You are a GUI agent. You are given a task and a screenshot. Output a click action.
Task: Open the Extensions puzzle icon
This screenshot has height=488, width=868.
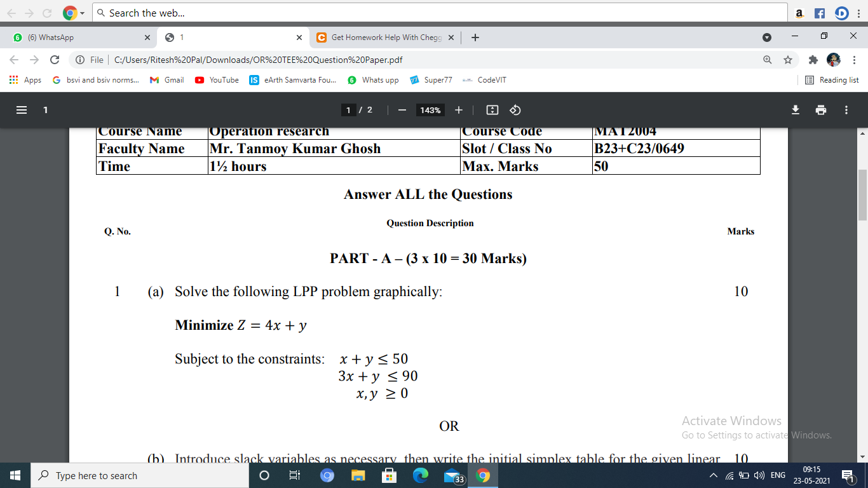coord(813,60)
